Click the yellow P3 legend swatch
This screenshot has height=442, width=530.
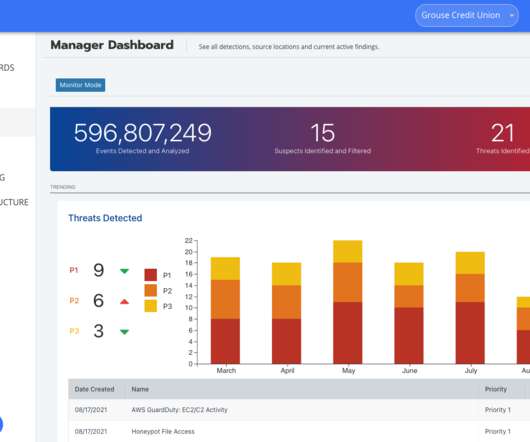point(150,306)
